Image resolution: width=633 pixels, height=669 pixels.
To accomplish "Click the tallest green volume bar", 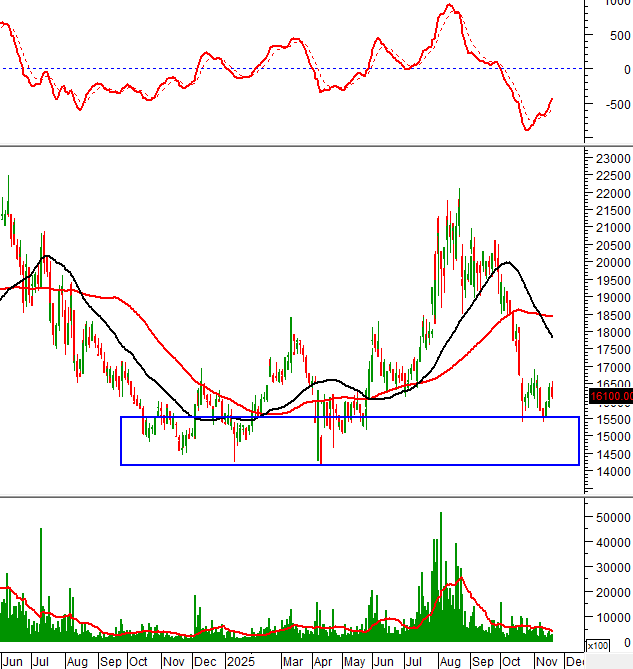I will pos(440,575).
